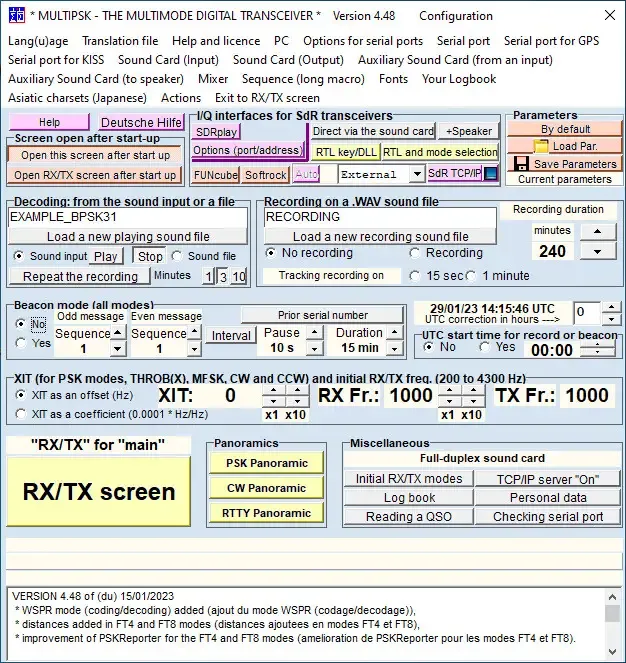Viewport: 626px width, 663px height.
Task: Click Prior serial number button
Action: [322, 315]
